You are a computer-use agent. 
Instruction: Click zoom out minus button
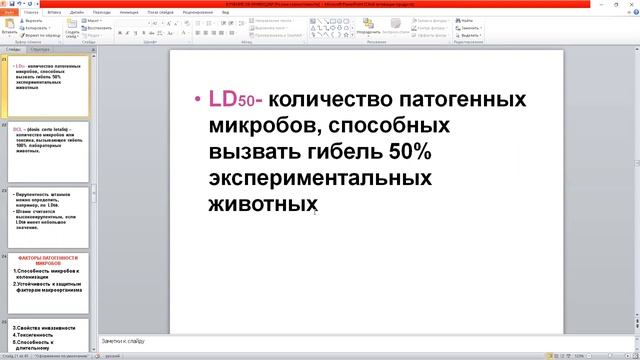click(589, 356)
